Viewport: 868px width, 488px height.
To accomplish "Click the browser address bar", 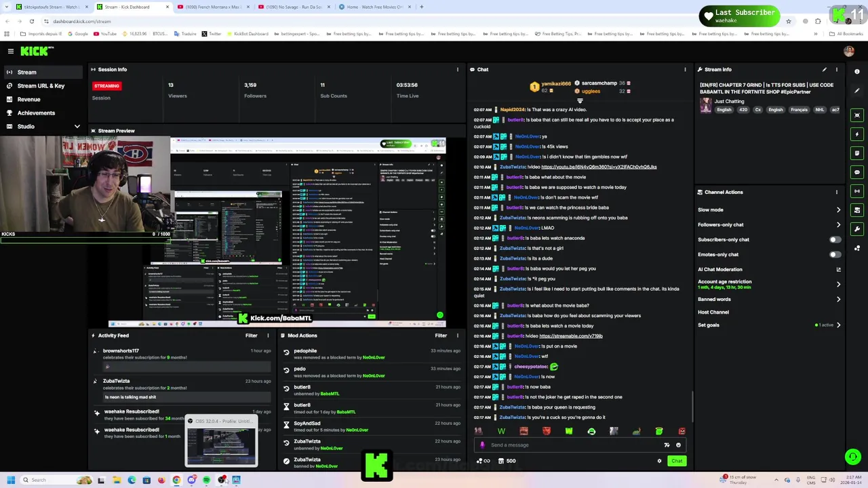I will [407, 21].
